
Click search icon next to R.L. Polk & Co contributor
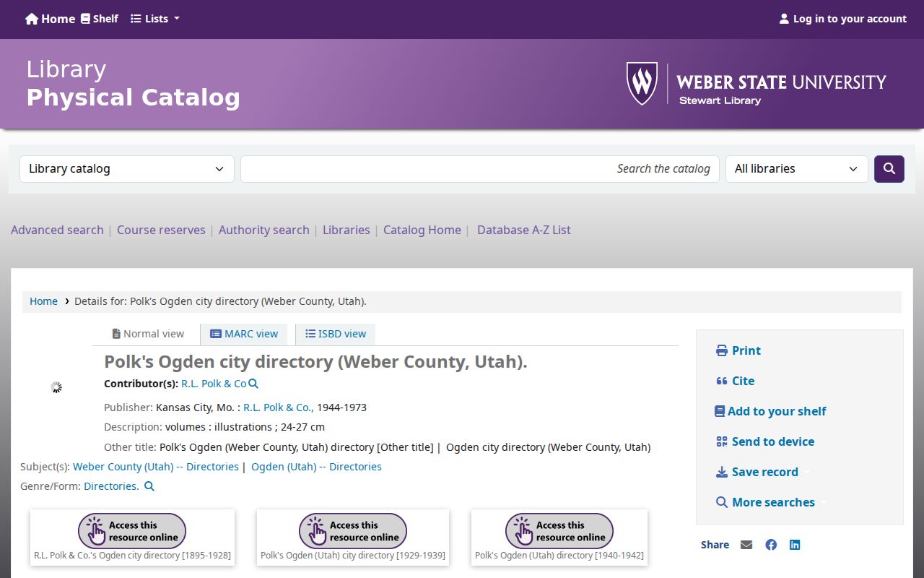[x=253, y=384]
